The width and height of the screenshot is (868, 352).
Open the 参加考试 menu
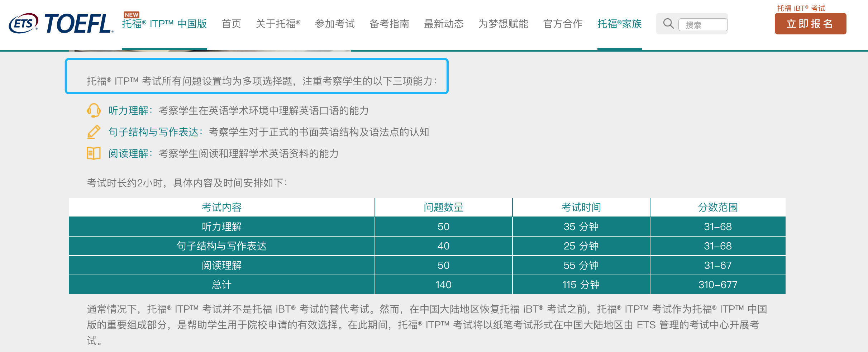pyautogui.click(x=335, y=24)
